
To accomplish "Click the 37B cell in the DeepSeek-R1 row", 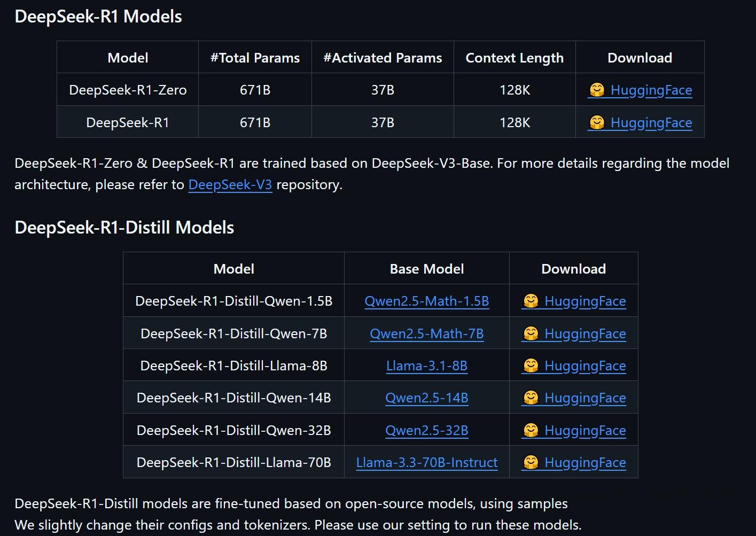I will point(383,122).
